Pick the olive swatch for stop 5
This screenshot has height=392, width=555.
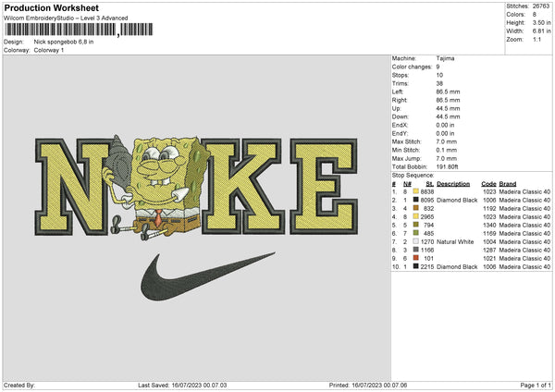[415, 225]
